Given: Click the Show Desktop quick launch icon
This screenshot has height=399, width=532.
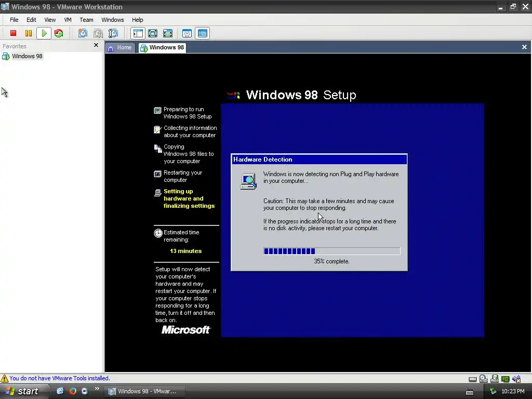Looking at the screenshot, I should coord(60,391).
